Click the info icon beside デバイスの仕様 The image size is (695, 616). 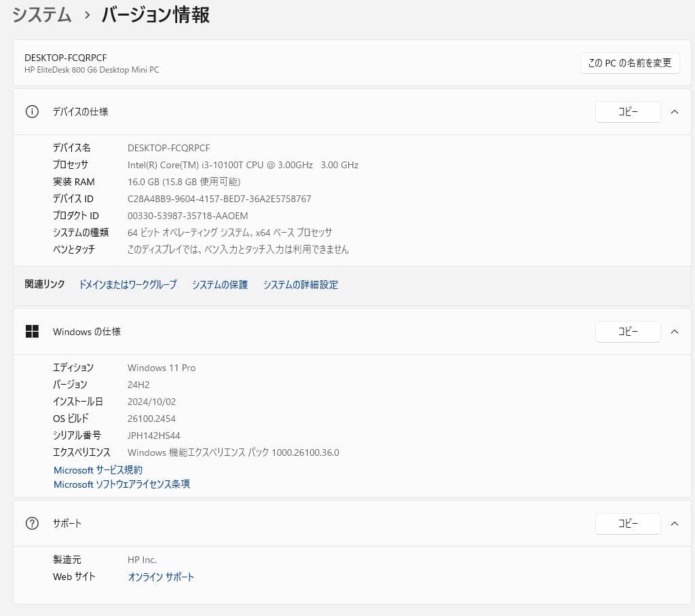31,112
